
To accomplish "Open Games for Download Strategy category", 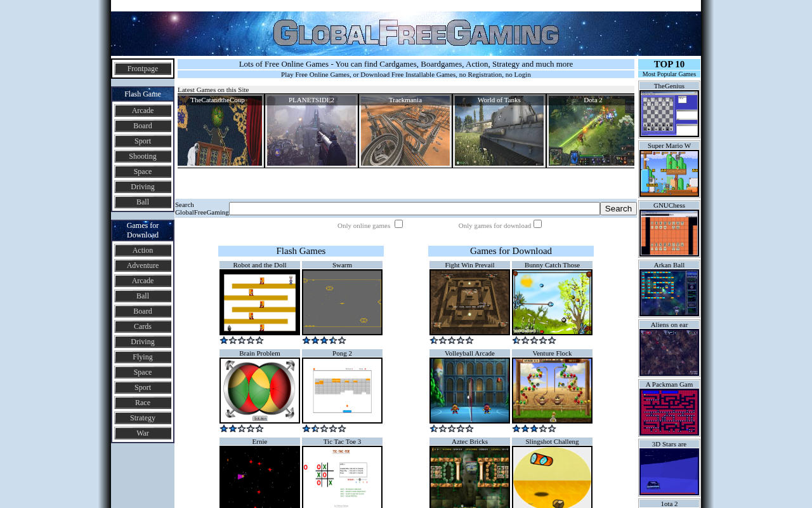I will 143,418.
